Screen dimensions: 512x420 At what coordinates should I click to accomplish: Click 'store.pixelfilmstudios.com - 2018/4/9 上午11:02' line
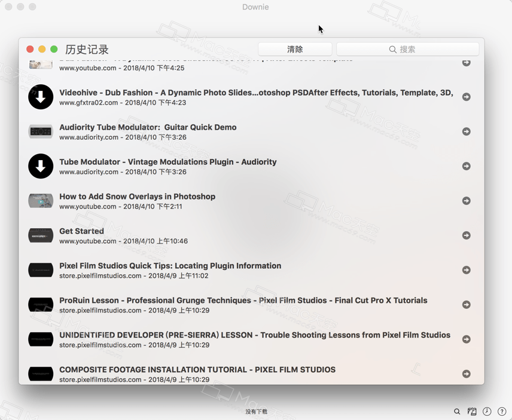[x=134, y=275]
